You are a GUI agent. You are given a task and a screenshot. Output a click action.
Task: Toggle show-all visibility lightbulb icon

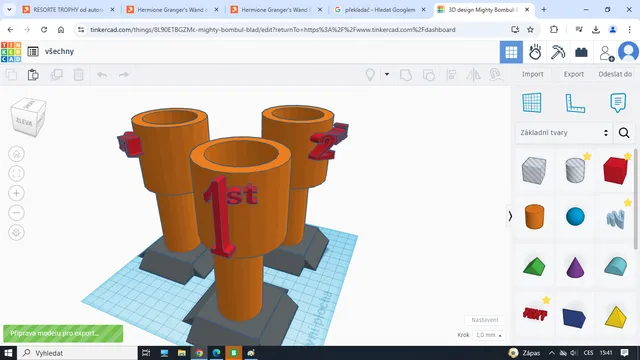point(370,75)
